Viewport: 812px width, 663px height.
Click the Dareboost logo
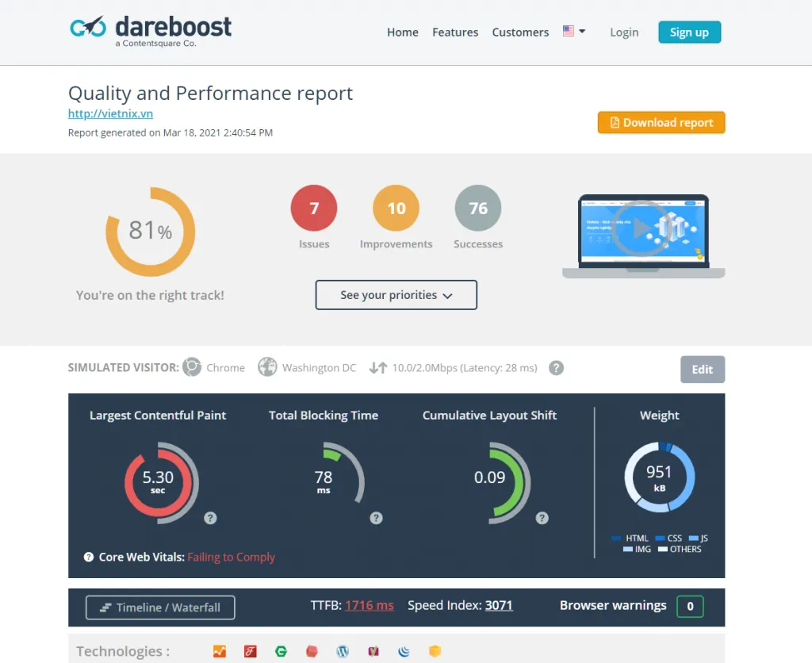click(150, 32)
